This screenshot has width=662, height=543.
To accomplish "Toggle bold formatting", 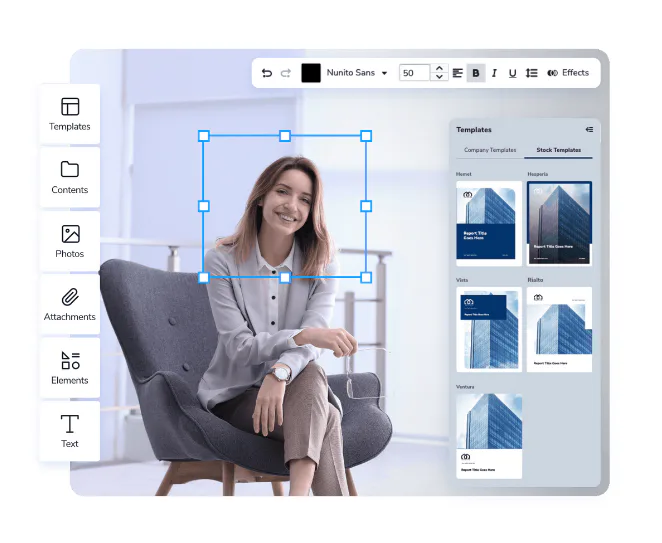I will 476,73.
